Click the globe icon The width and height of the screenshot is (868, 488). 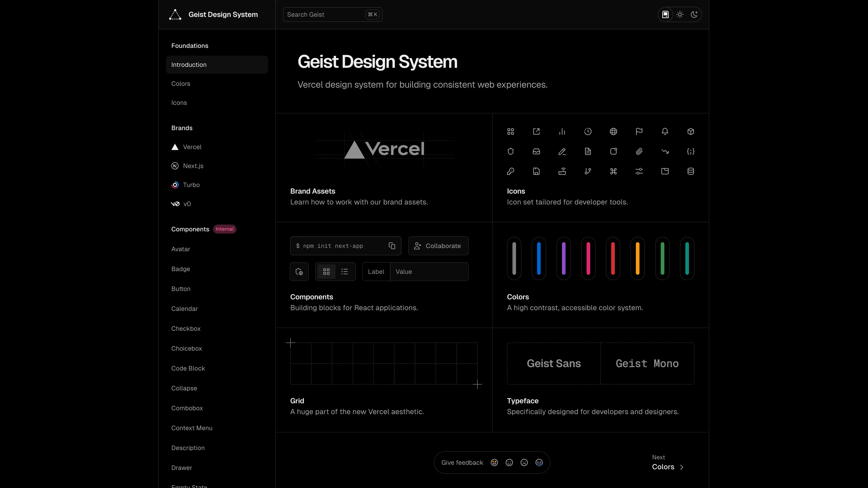coord(613,131)
